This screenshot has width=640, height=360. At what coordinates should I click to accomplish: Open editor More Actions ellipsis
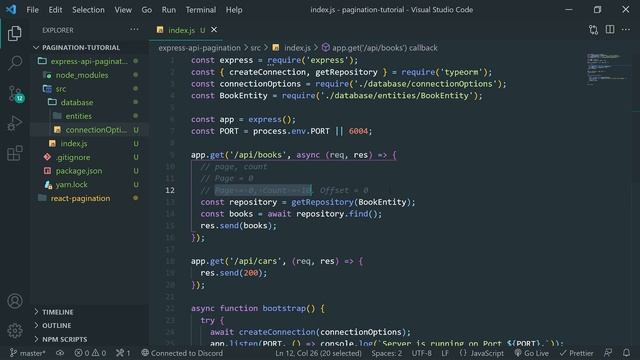click(625, 29)
